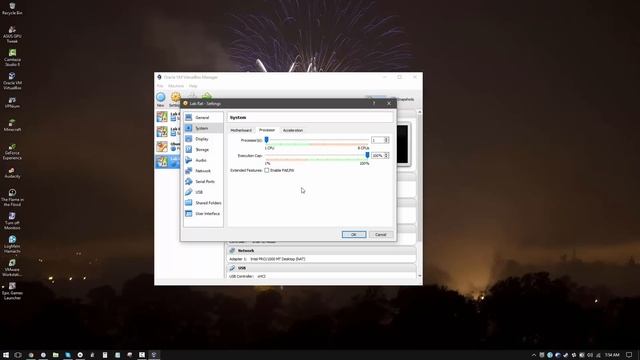Open Windows Start menu

point(6,355)
